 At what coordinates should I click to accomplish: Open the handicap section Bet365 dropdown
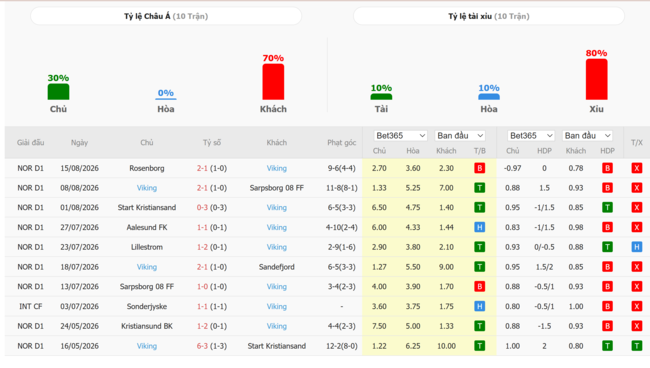pyautogui.click(x=531, y=136)
